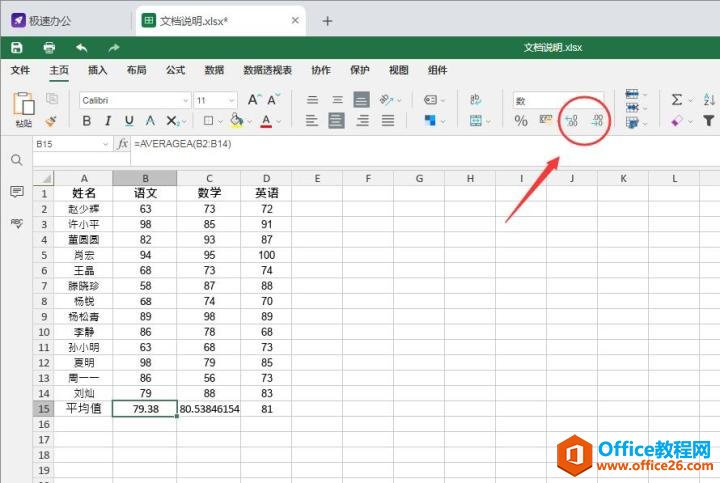Click the wrap text ab icon
This screenshot has width=720, height=483.
click(475, 99)
